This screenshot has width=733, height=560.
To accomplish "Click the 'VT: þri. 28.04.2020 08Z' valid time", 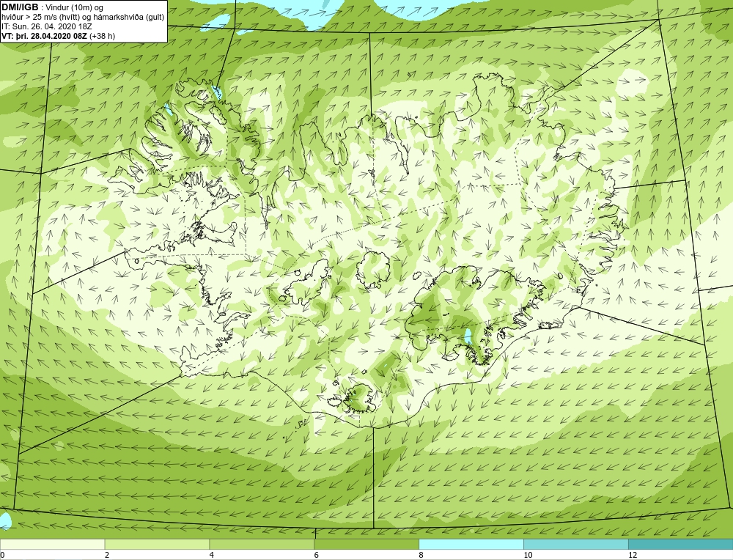I will [45, 35].
